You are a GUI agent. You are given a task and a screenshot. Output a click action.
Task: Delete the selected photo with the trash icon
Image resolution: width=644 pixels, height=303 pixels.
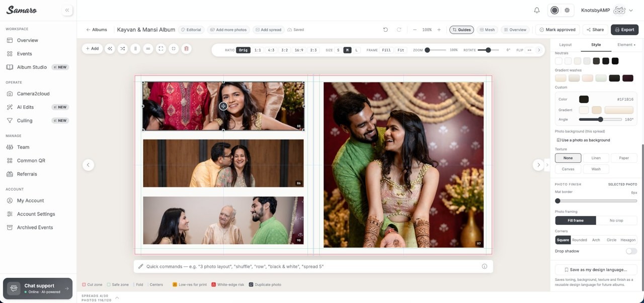click(x=186, y=49)
